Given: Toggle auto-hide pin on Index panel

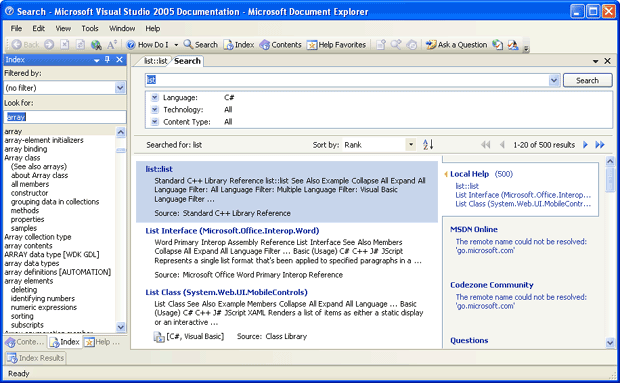Looking at the screenshot, I should click(x=107, y=60).
